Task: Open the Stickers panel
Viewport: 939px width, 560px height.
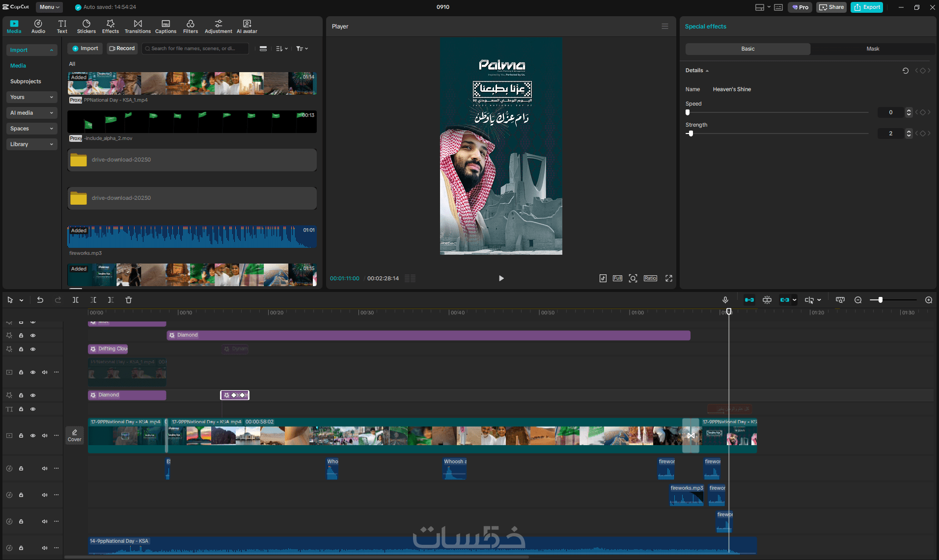Action: (x=86, y=27)
